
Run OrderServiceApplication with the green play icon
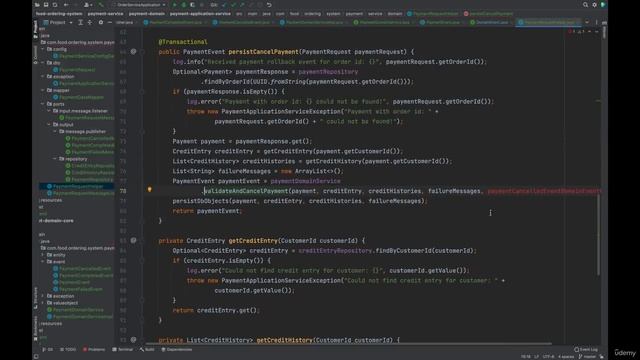click(175, 5)
